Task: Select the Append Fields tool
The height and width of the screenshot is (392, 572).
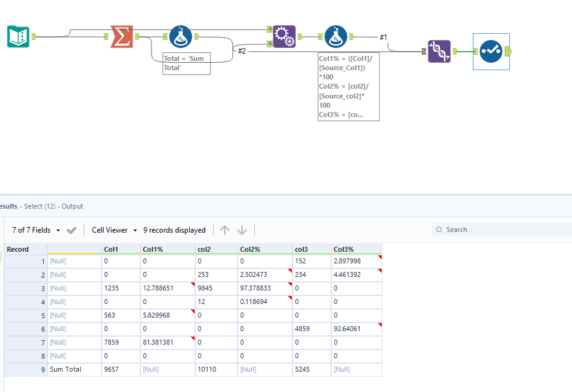Action: tap(284, 36)
